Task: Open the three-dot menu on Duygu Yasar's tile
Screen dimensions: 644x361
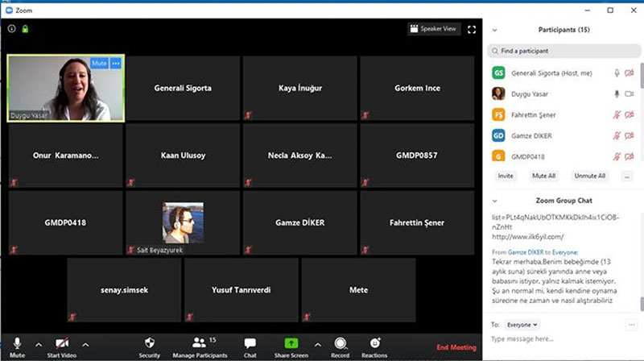Action: (x=116, y=63)
